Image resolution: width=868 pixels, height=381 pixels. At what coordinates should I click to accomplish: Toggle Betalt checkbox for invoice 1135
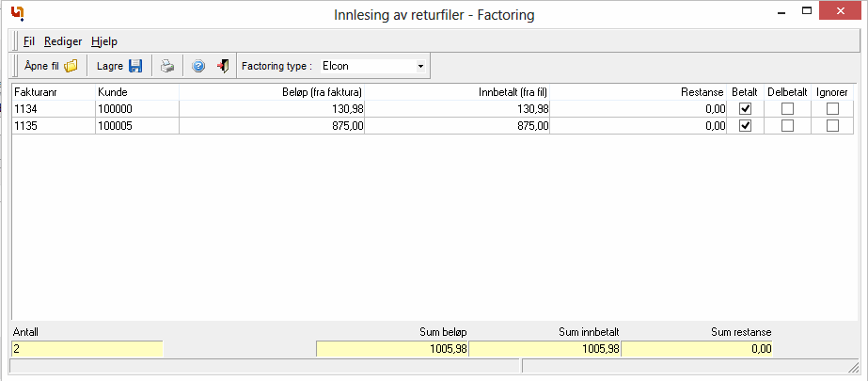[x=746, y=126]
